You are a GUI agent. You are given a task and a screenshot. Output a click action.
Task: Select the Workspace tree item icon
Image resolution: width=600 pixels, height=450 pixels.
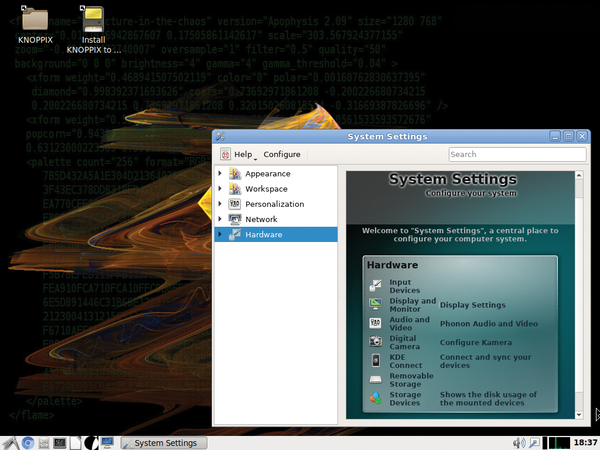coord(235,189)
